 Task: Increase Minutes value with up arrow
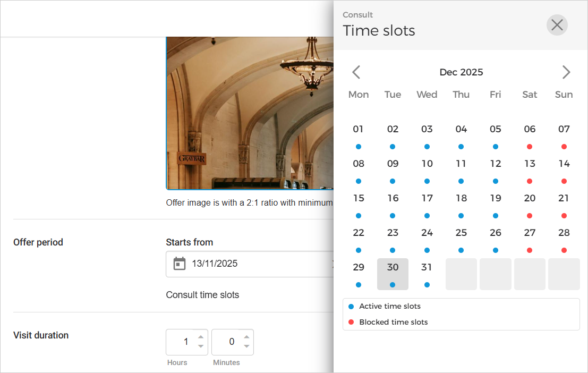[x=246, y=337]
